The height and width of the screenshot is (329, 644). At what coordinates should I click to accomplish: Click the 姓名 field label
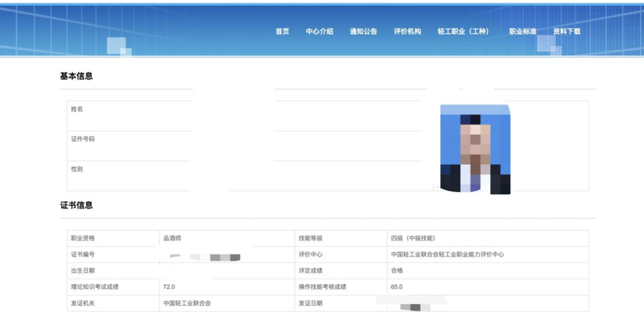(x=76, y=109)
